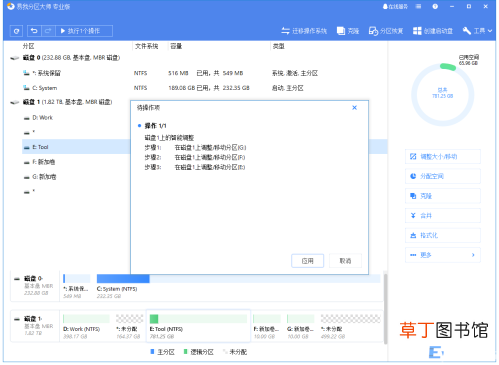This screenshot has width=499, height=365.
Task: Click 步骤1 entry in the operations dialog
Action: click(x=195, y=147)
